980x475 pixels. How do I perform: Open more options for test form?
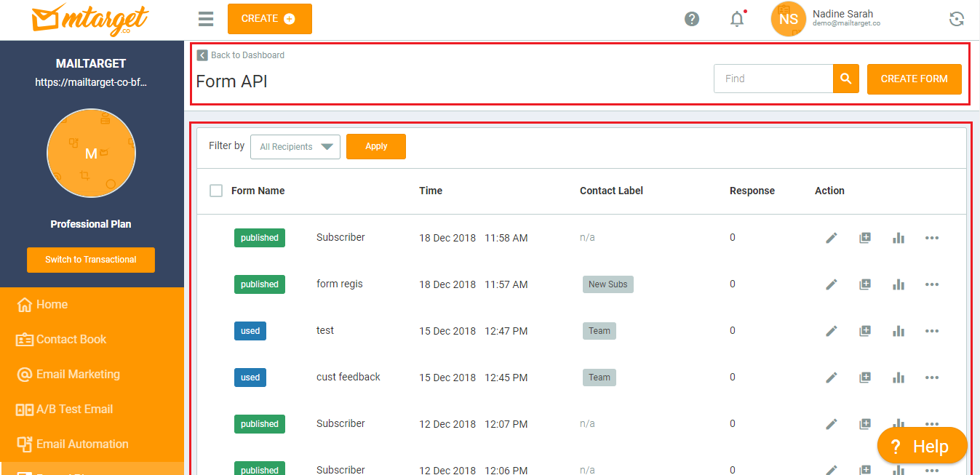[932, 331]
